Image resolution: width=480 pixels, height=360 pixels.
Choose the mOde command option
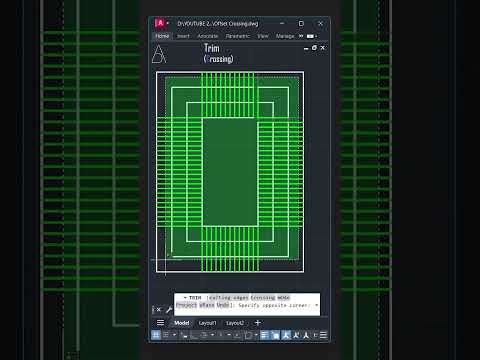coord(284,297)
